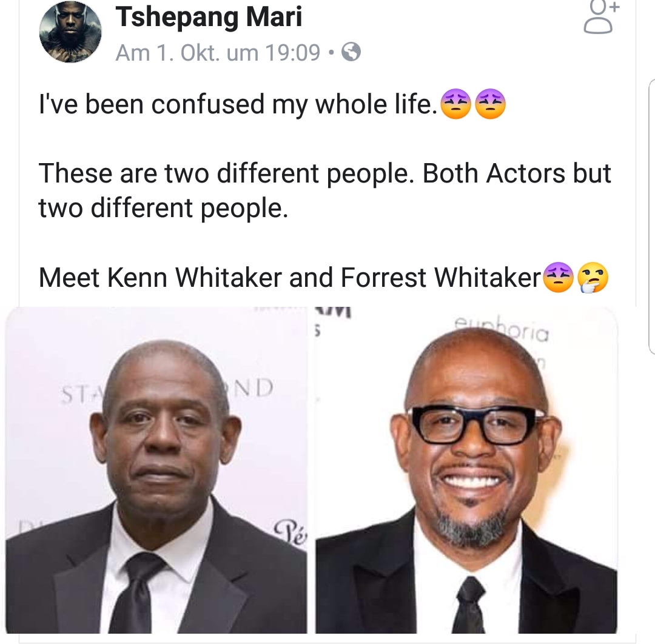Click the black glasses in the right photo
The height and width of the screenshot is (644, 655).
[x=477, y=424]
